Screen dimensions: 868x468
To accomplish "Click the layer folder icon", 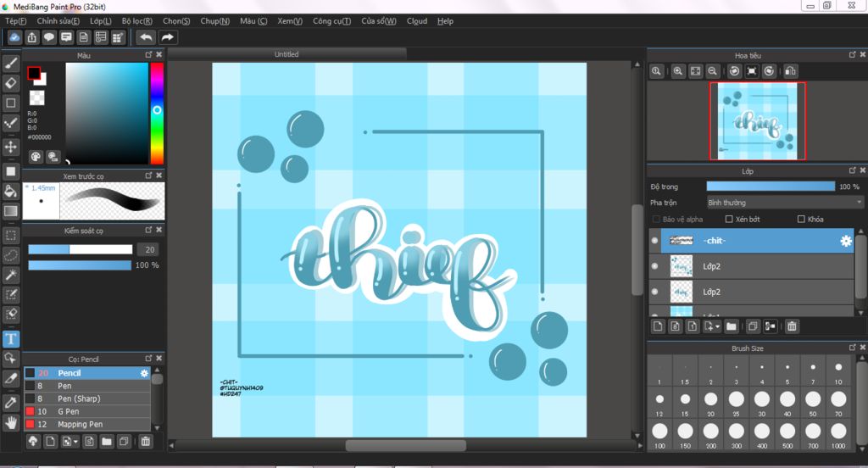I will click(x=732, y=326).
